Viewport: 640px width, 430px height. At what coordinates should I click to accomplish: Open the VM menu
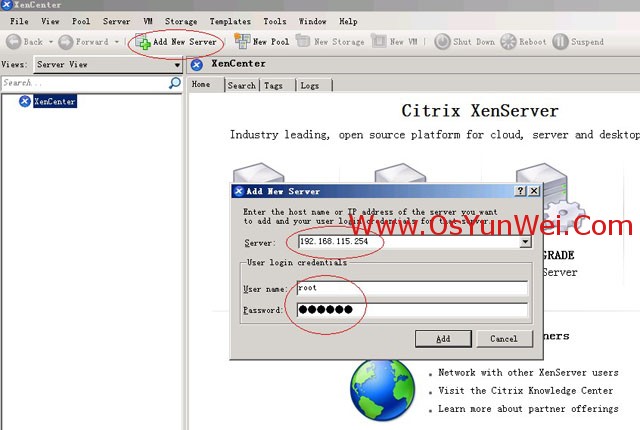coord(148,21)
